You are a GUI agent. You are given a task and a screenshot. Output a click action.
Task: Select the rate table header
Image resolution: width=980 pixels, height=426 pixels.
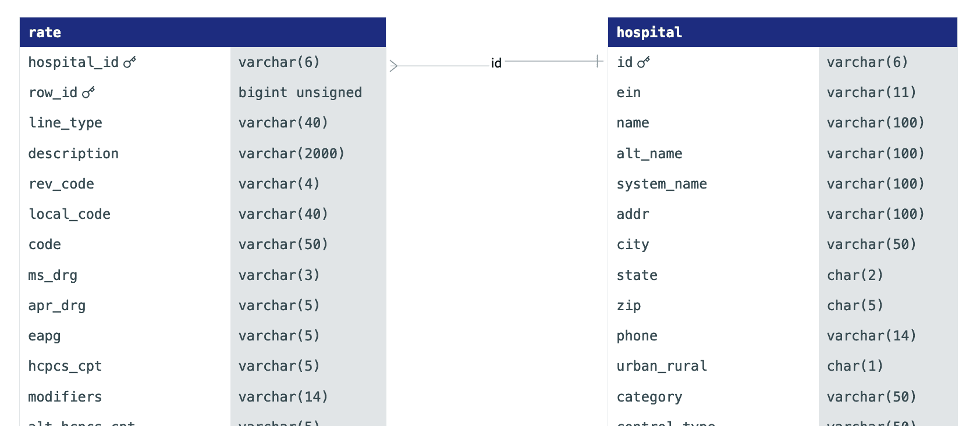[x=203, y=32]
